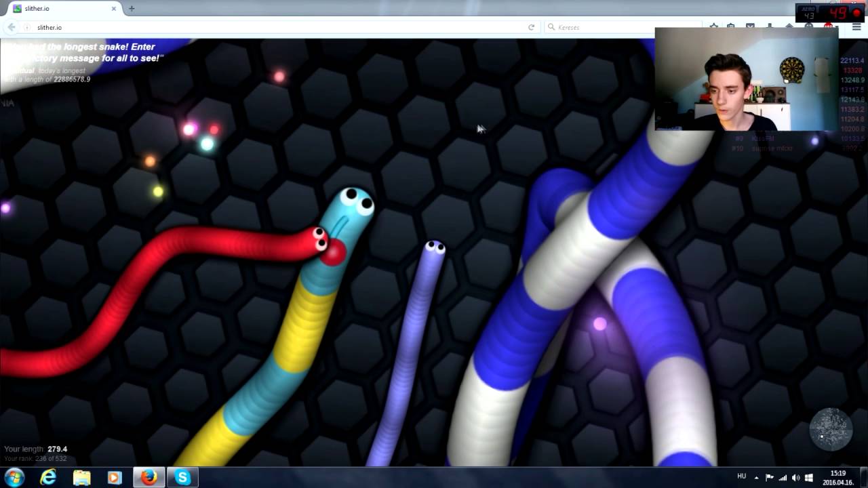Open the Windows Start menu
The image size is (868, 488).
tap(14, 477)
